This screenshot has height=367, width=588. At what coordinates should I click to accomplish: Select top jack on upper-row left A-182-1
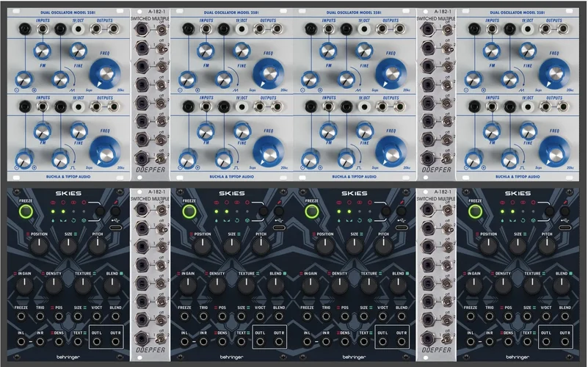click(x=142, y=29)
